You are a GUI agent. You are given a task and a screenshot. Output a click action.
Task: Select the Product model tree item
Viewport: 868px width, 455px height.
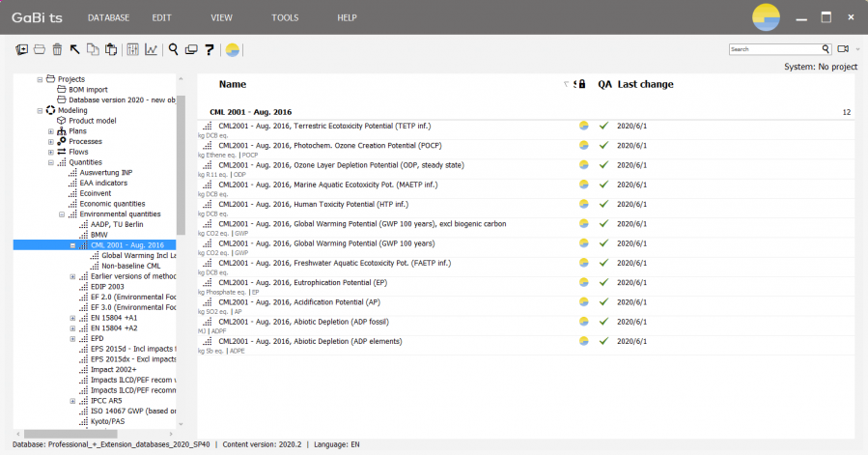[93, 121]
